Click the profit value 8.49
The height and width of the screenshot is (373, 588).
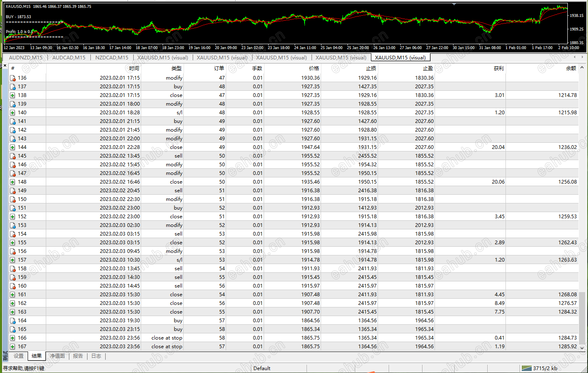(x=500, y=303)
